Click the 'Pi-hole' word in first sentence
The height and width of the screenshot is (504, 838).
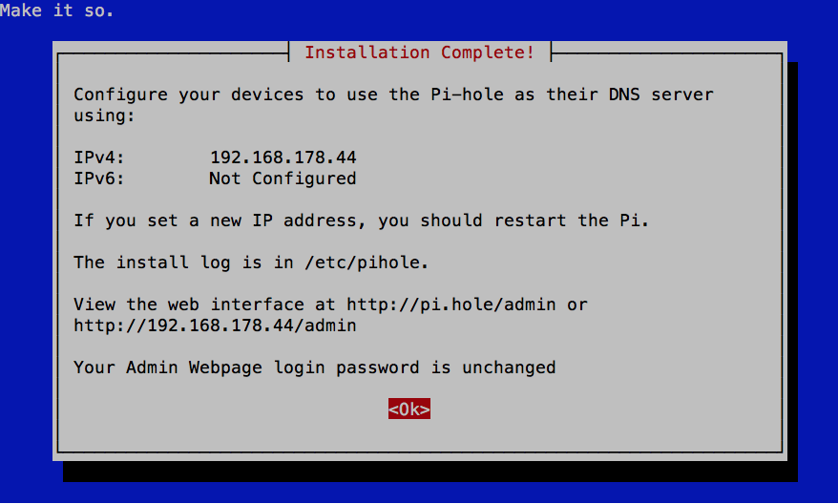coord(467,94)
